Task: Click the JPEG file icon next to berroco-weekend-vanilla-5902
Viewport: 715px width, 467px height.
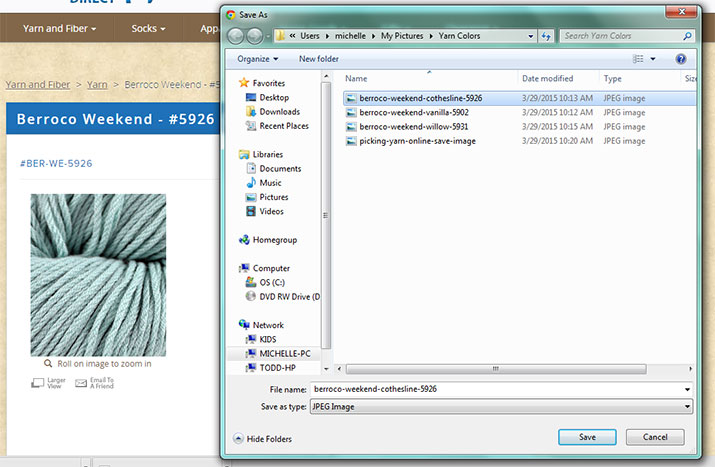Action: click(351, 113)
